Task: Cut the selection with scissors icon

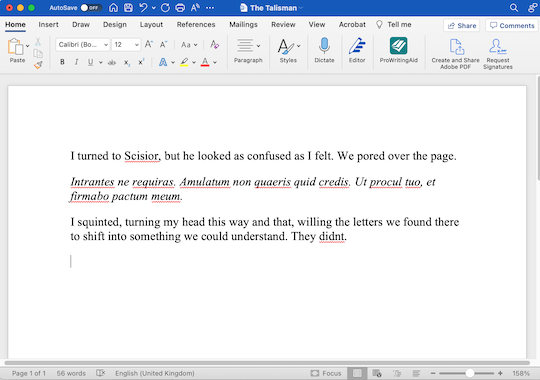Action: [x=38, y=42]
